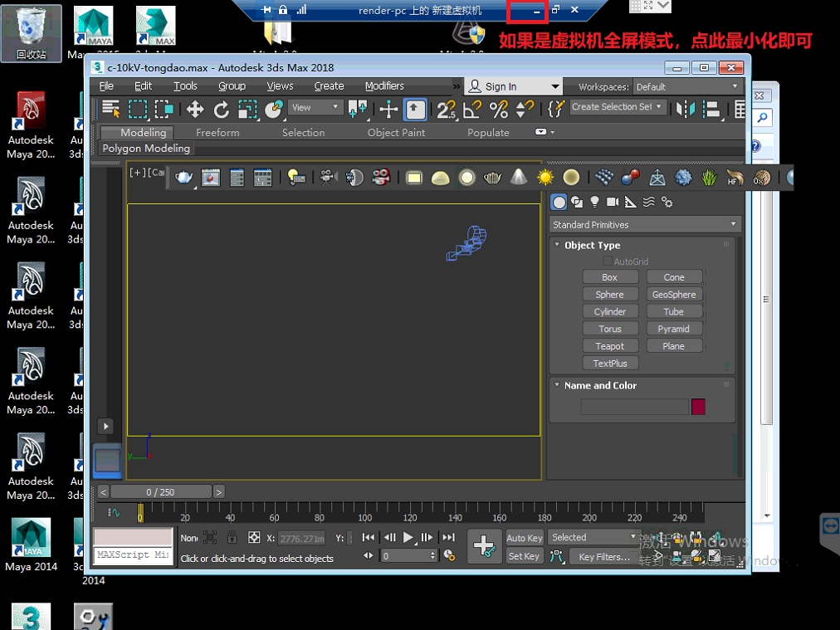This screenshot has height=630, width=840.
Task: Activate the Select and Move tool
Action: (195, 110)
